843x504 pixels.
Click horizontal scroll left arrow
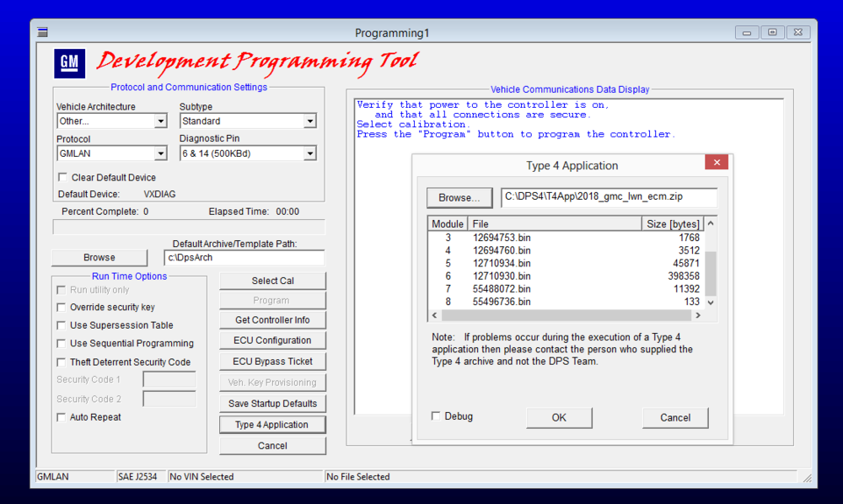click(x=434, y=315)
